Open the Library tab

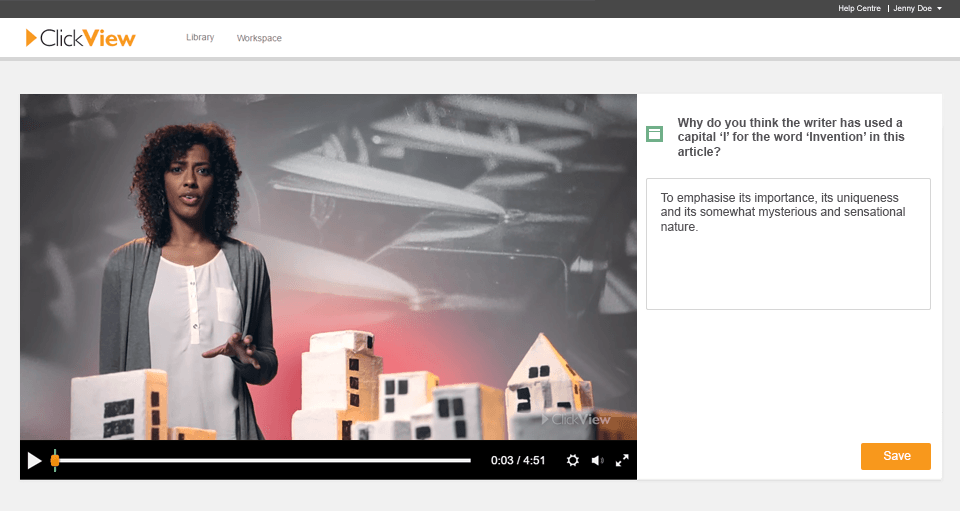(x=200, y=38)
